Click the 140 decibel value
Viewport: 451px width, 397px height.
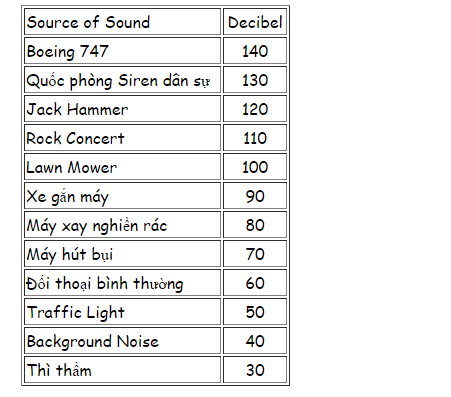pos(255,51)
